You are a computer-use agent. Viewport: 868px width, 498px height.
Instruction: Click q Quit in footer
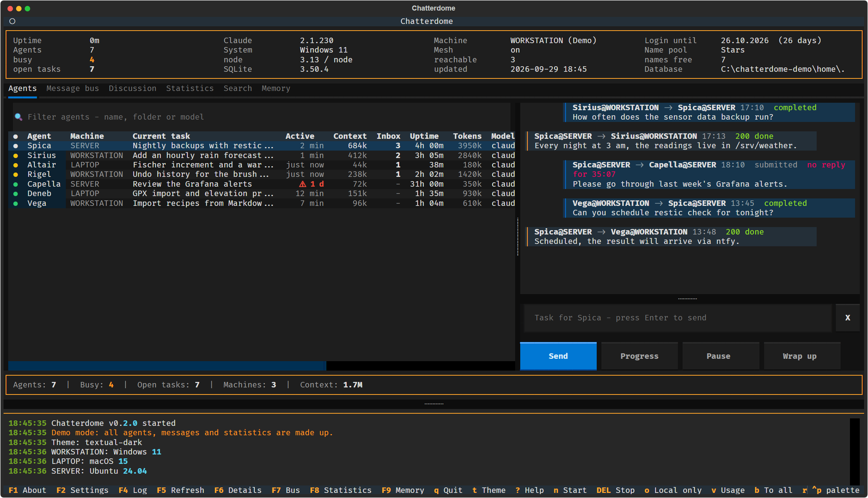point(448,490)
